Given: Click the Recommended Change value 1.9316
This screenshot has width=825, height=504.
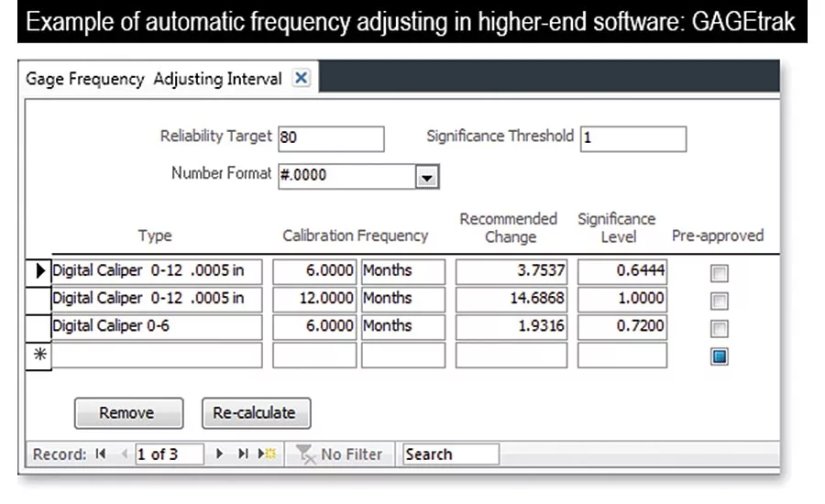Looking at the screenshot, I should pos(511,327).
